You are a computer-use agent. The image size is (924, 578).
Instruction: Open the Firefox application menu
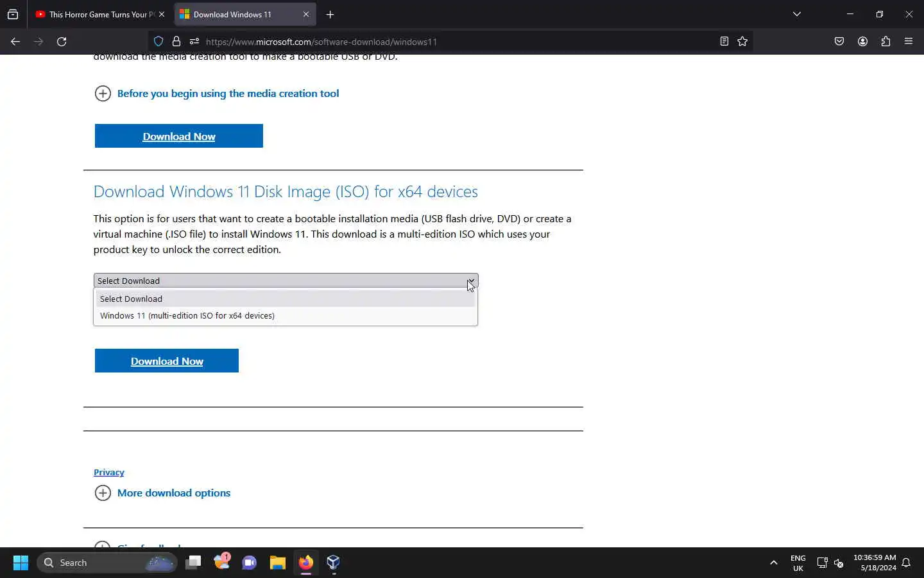[909, 42]
